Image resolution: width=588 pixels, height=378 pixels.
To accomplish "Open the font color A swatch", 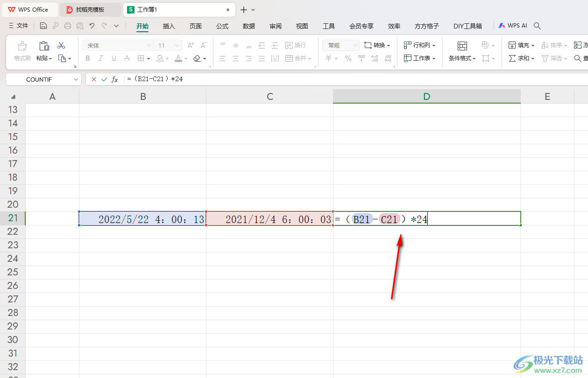I will 178,58.
